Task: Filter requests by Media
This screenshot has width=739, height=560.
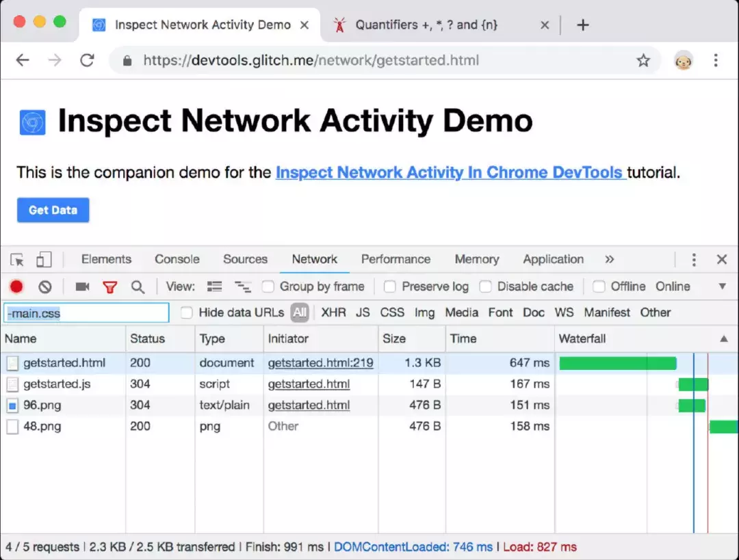Action: (461, 312)
